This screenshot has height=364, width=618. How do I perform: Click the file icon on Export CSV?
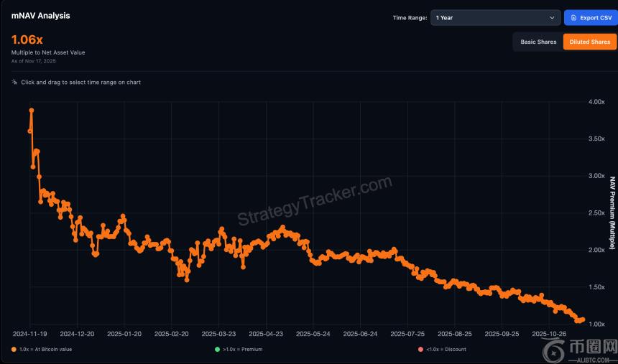573,17
